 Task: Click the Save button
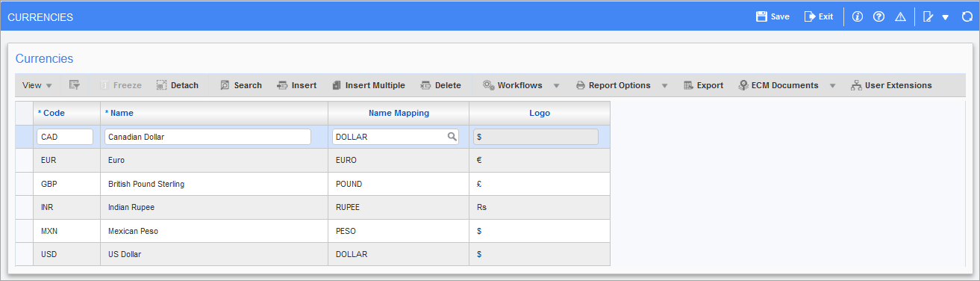point(773,16)
